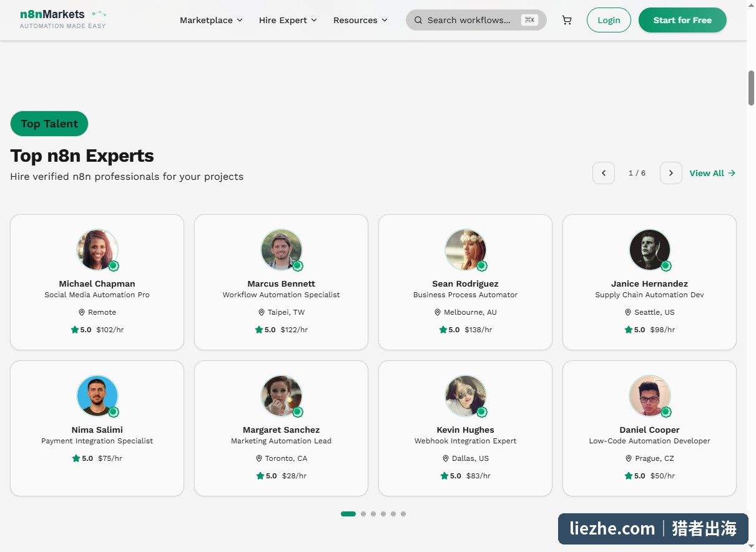Select the fifth carousel page dot
This screenshot has height=552, width=756.
point(393,514)
